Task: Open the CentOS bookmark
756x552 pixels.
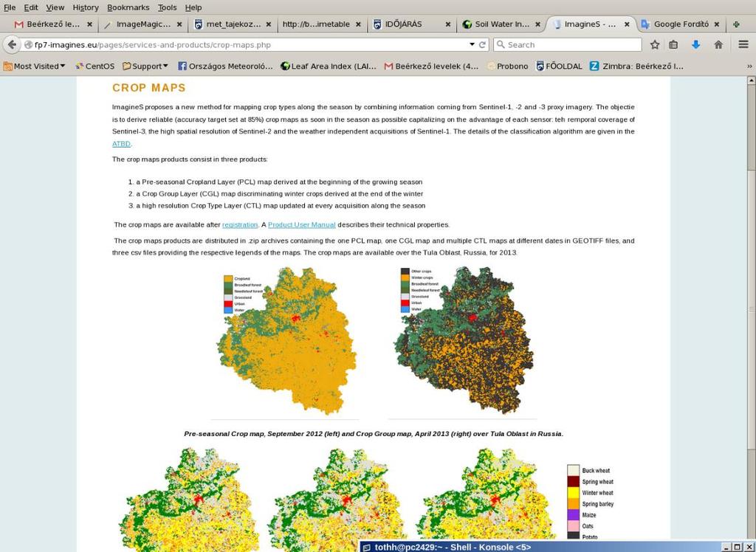Action: [x=95, y=66]
